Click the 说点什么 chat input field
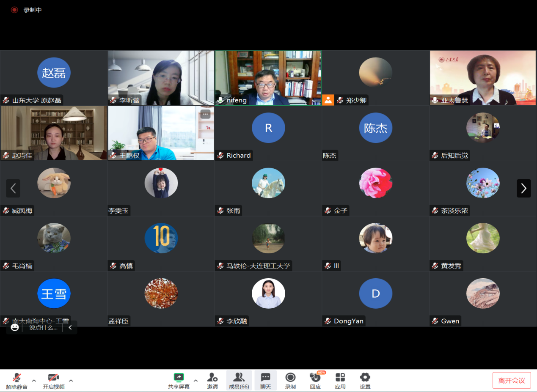 pyautogui.click(x=43, y=327)
